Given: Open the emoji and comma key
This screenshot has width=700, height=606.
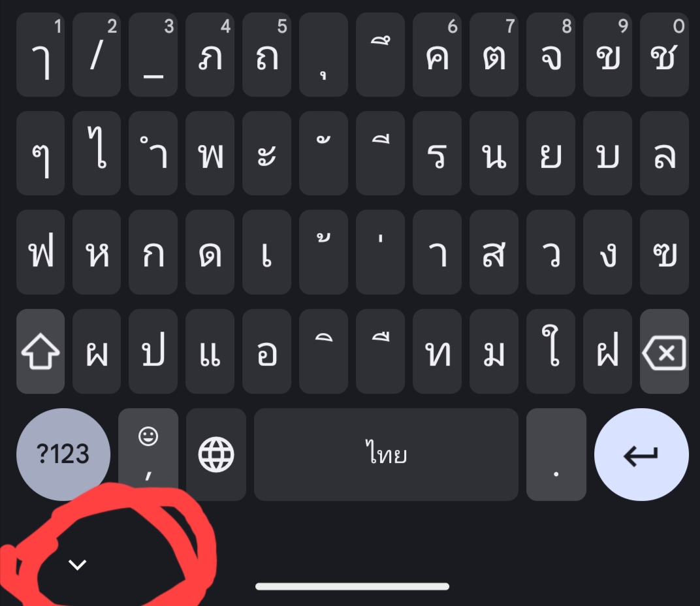Looking at the screenshot, I should (148, 454).
